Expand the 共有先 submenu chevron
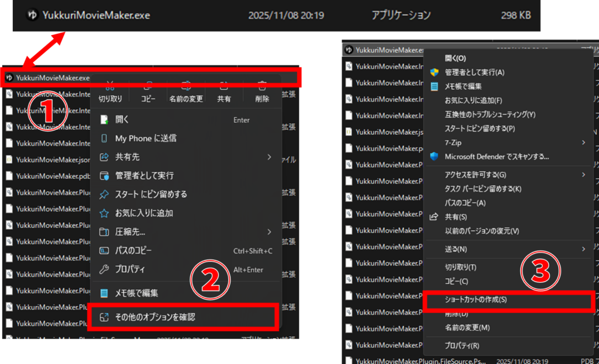This screenshot has height=364, width=599. click(x=268, y=157)
